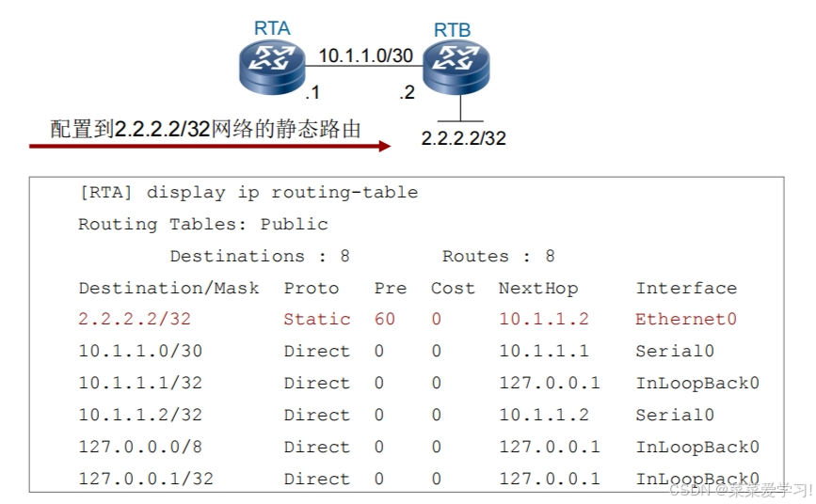
Task: Click the "Routes : 8" count
Action: click(498, 257)
